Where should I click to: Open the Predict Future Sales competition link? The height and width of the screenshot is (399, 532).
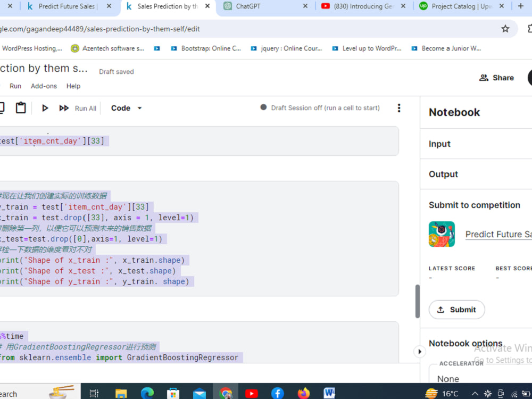(498, 234)
